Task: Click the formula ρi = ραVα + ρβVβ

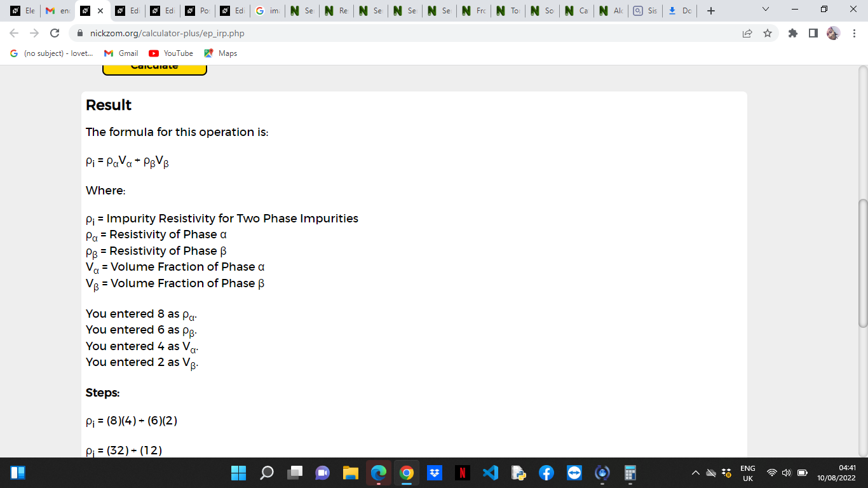Action: tap(127, 162)
